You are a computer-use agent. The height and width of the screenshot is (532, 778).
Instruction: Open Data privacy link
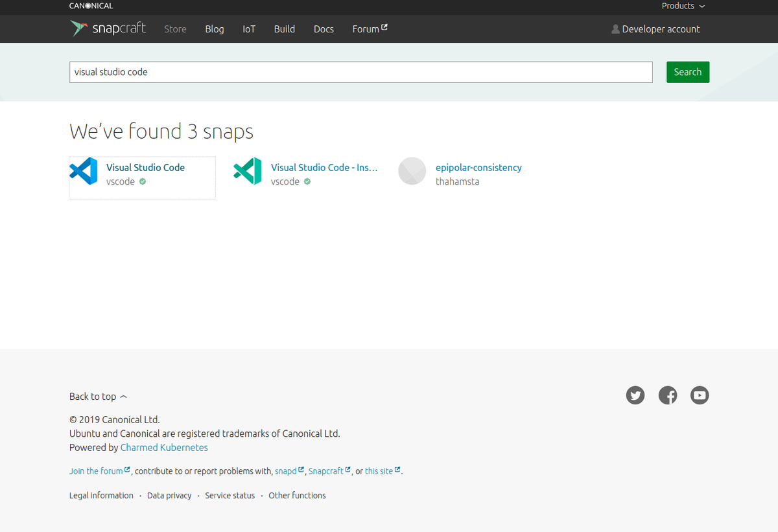[169, 496]
